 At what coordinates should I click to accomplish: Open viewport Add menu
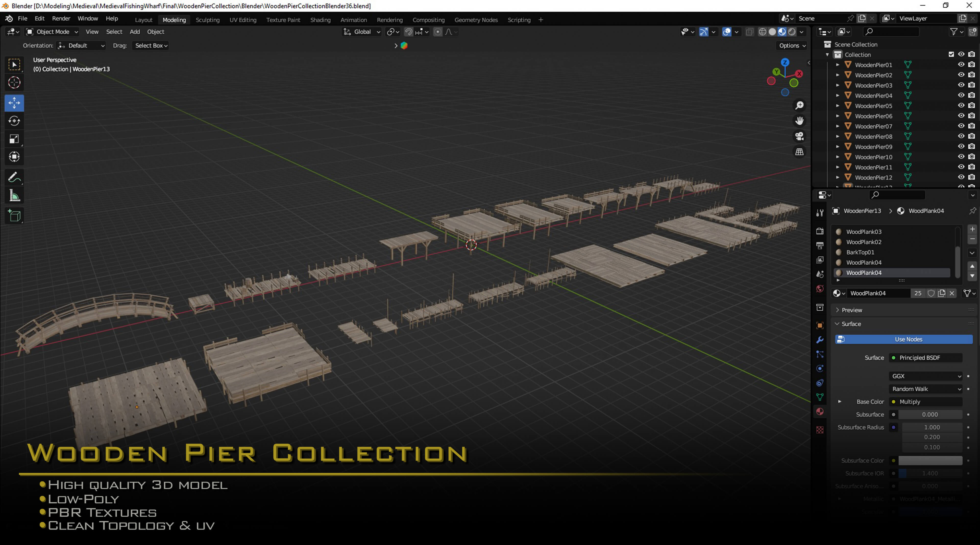point(135,32)
